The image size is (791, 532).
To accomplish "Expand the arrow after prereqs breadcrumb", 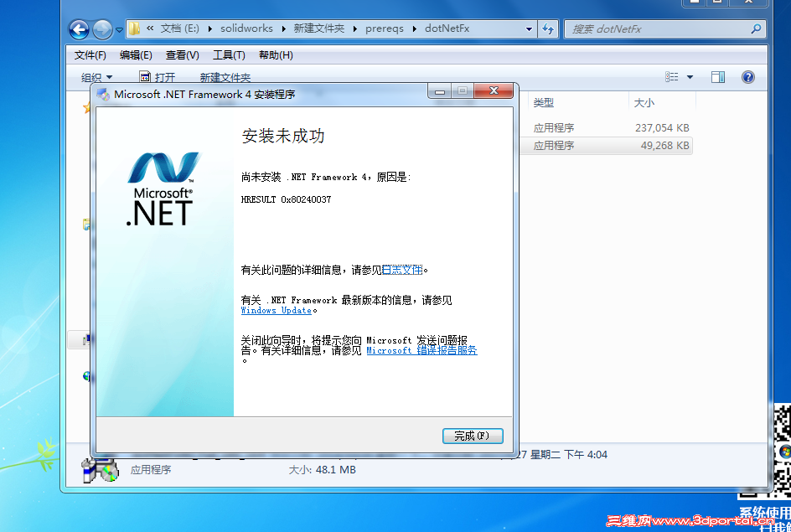I will tap(414, 28).
